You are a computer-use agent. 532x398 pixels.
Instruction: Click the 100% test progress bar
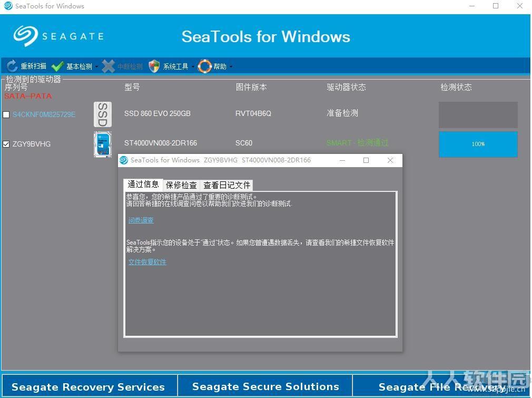[x=478, y=144]
